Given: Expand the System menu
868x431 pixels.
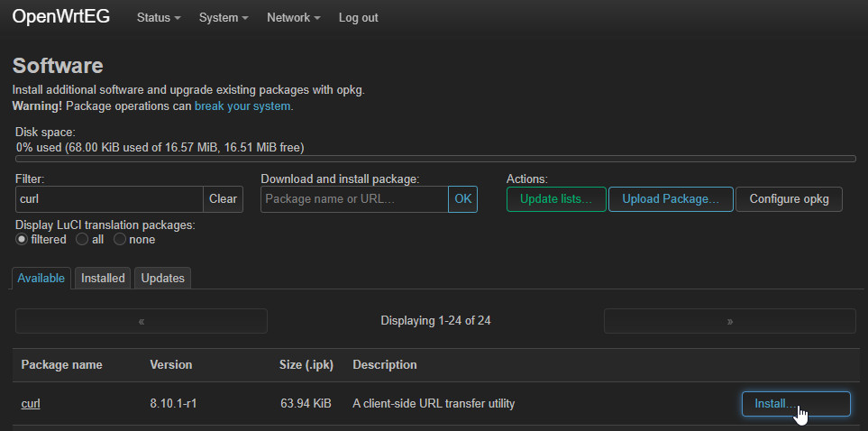Looking at the screenshot, I should point(224,18).
